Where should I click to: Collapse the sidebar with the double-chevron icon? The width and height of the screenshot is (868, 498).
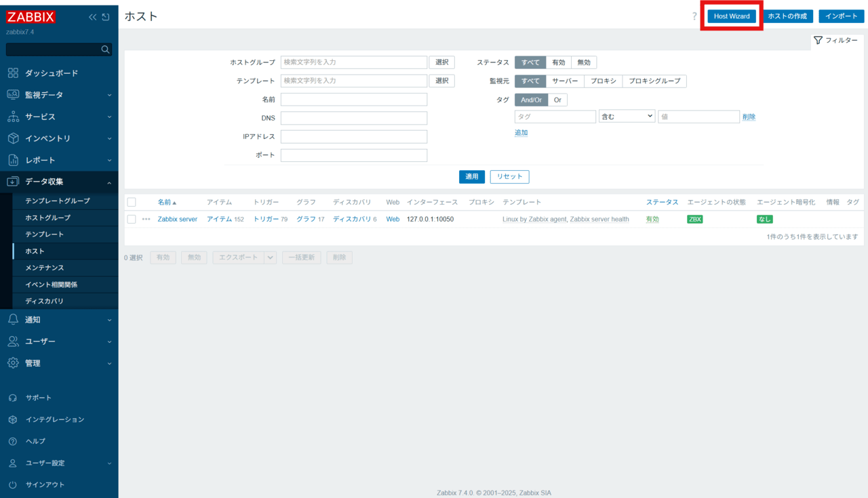93,17
